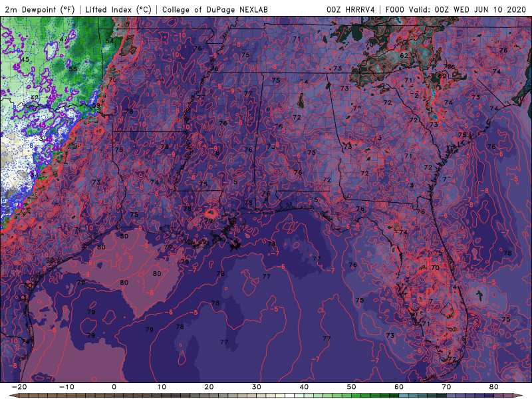Screen dimensions: 532x399
Task: Click the 20 label on the color scale
Action: 209,387
